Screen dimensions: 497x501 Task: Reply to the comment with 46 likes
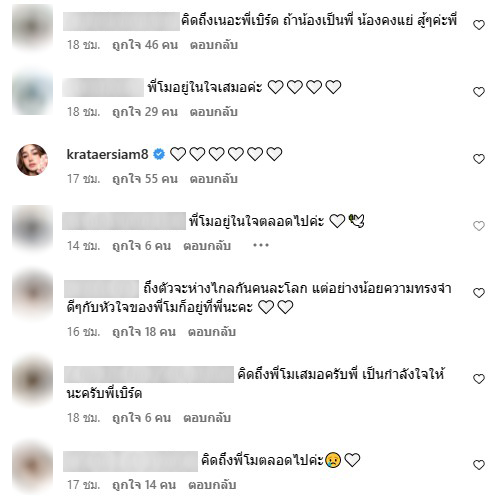coord(214,45)
